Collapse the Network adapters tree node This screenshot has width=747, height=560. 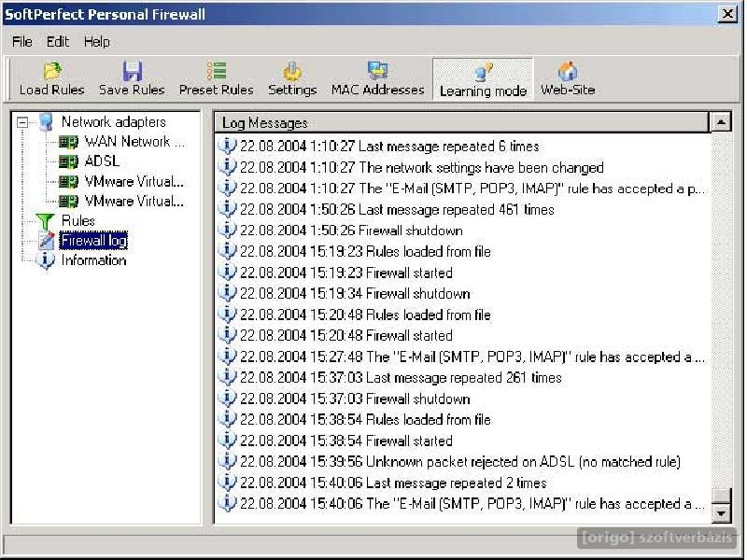[x=21, y=123]
